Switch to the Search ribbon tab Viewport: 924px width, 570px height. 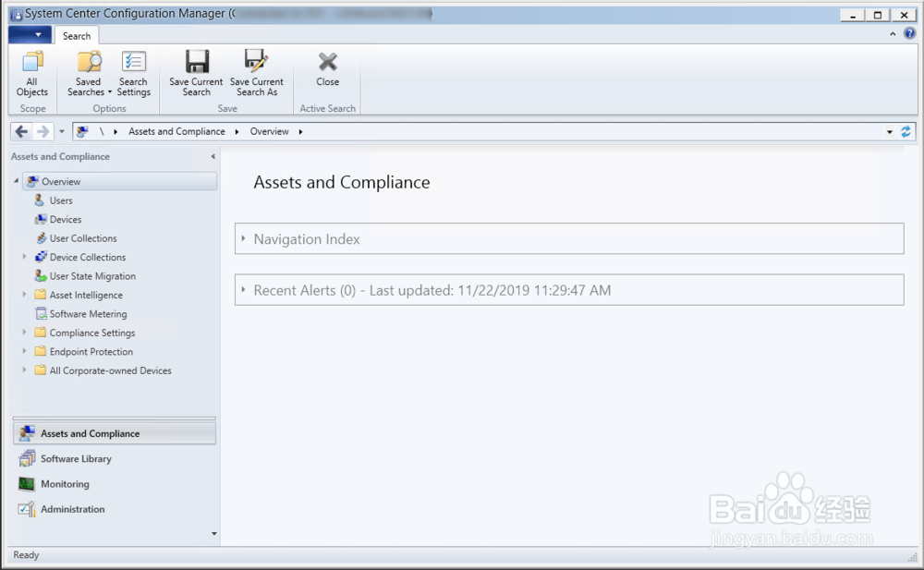pyautogui.click(x=77, y=36)
